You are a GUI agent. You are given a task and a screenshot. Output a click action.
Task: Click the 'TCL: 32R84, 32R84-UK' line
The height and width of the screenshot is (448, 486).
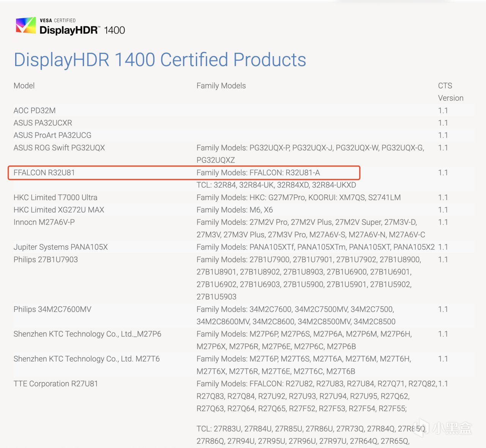[x=276, y=185]
